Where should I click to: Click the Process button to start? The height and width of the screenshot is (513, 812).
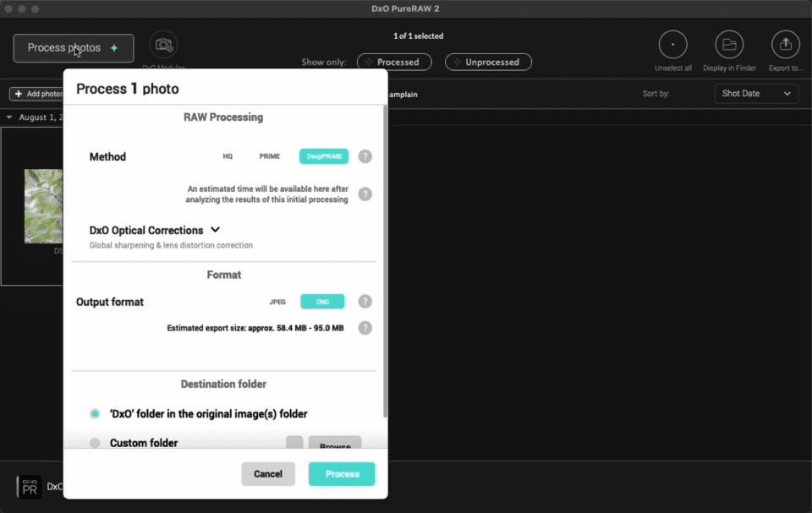point(342,473)
